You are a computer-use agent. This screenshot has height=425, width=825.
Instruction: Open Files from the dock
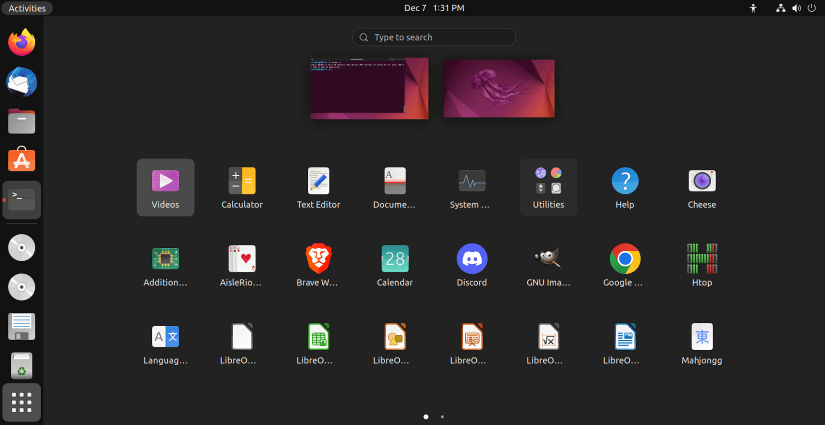(x=22, y=121)
